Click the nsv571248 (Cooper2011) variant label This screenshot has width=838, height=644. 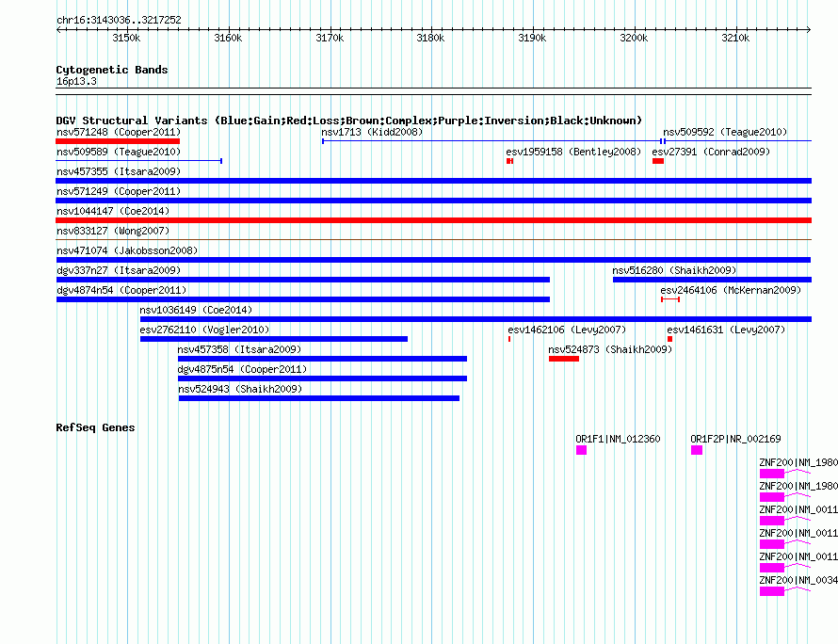click(x=119, y=132)
